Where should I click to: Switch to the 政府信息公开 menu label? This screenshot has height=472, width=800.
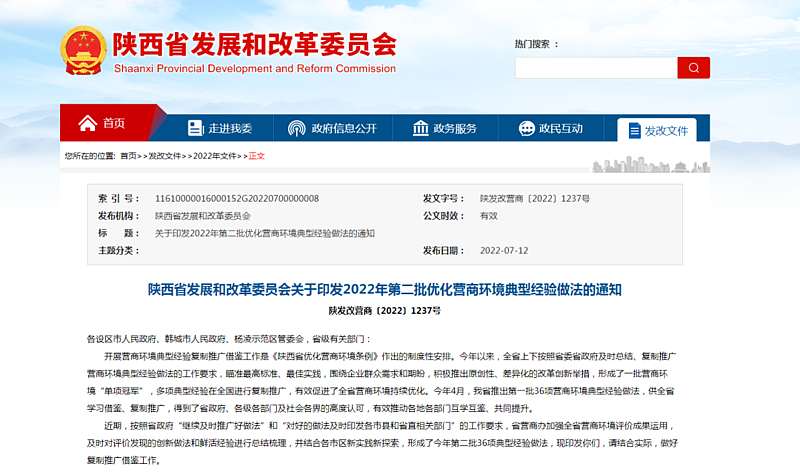pos(344,128)
